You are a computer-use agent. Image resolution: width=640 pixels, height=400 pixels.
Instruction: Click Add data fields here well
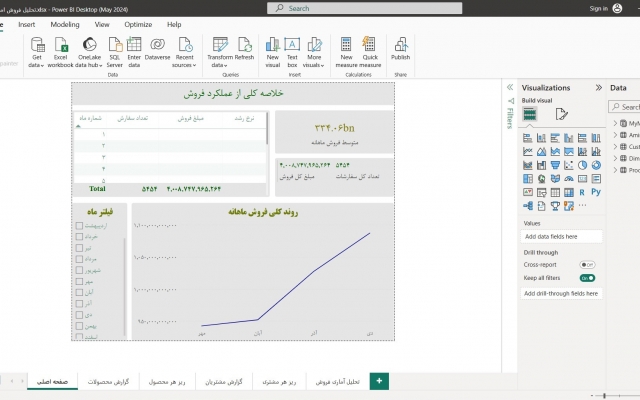coord(561,236)
